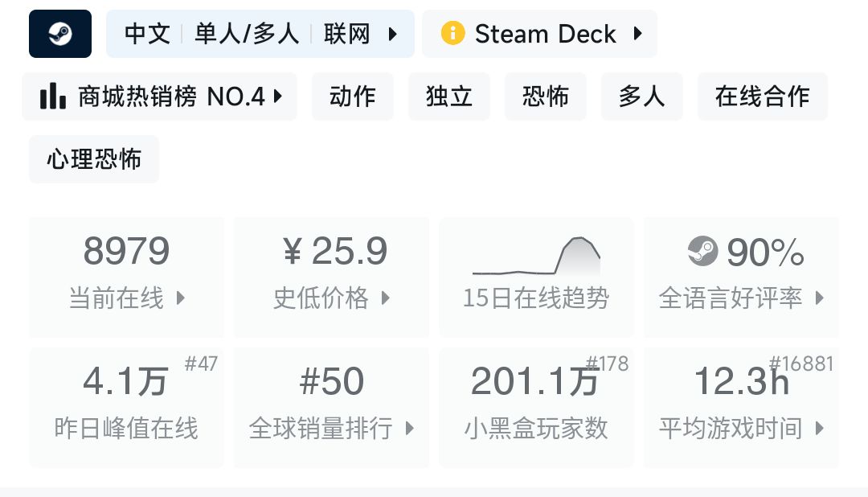
Task: Click the yellow Steam Deck info icon
Action: pos(452,34)
